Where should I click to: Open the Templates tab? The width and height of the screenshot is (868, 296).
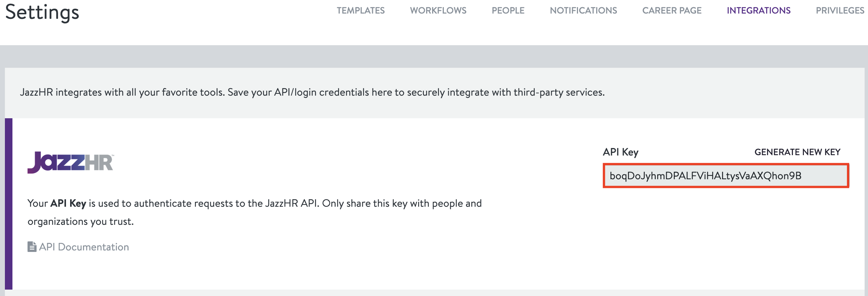360,11
